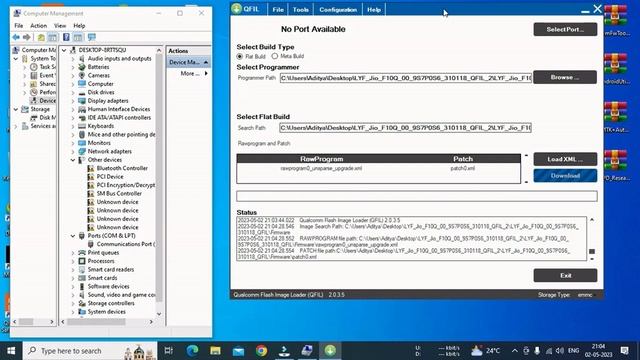
Task: Click the QFIL green logo icon
Action: coord(236,9)
